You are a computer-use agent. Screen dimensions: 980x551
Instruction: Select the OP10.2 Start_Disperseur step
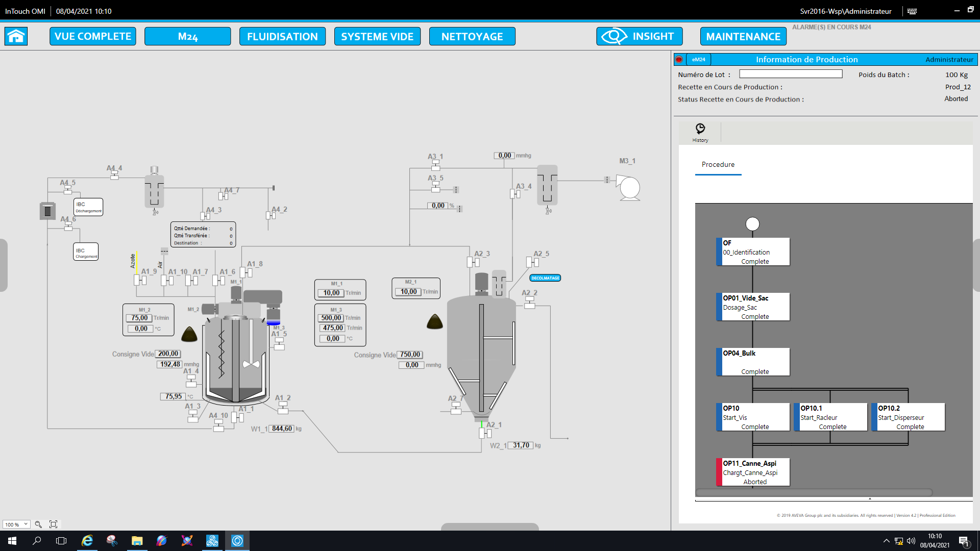click(908, 417)
